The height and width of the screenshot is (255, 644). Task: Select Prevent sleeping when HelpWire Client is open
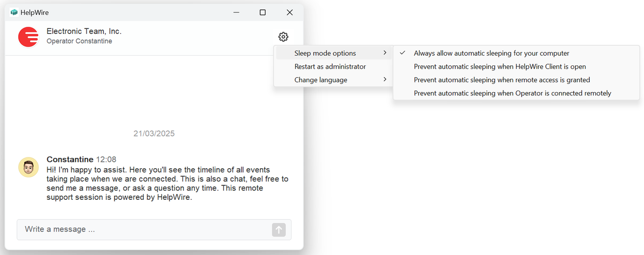(516, 66)
